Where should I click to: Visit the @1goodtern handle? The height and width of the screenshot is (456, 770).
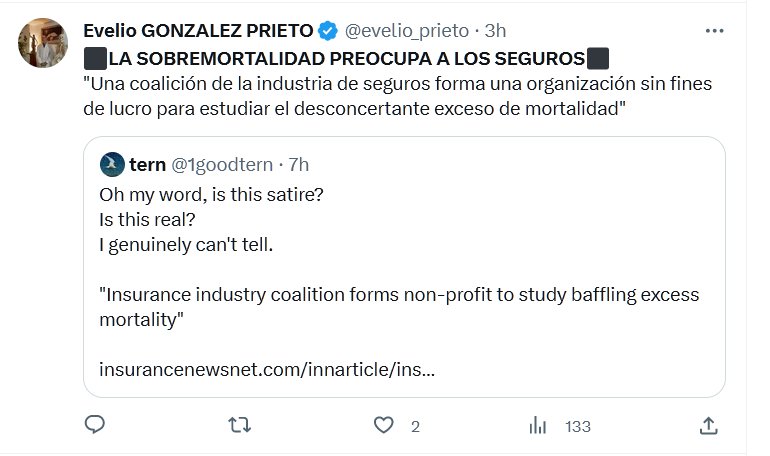pos(221,164)
